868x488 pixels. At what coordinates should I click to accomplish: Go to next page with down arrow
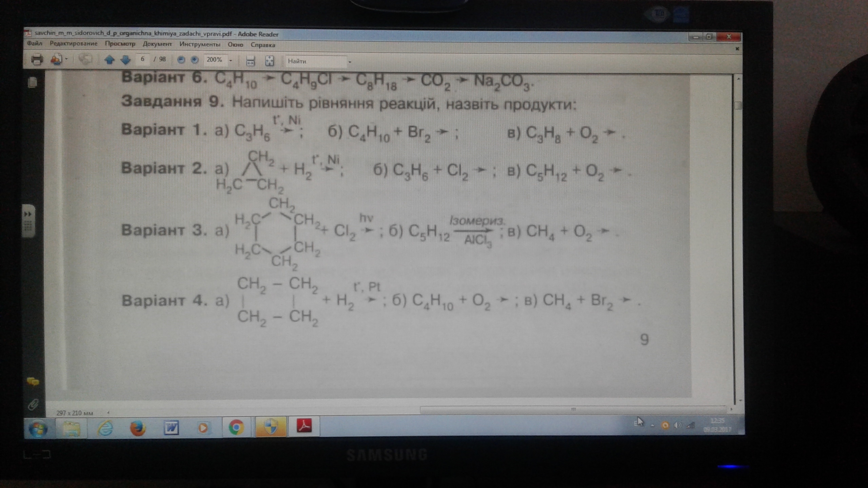[125, 60]
